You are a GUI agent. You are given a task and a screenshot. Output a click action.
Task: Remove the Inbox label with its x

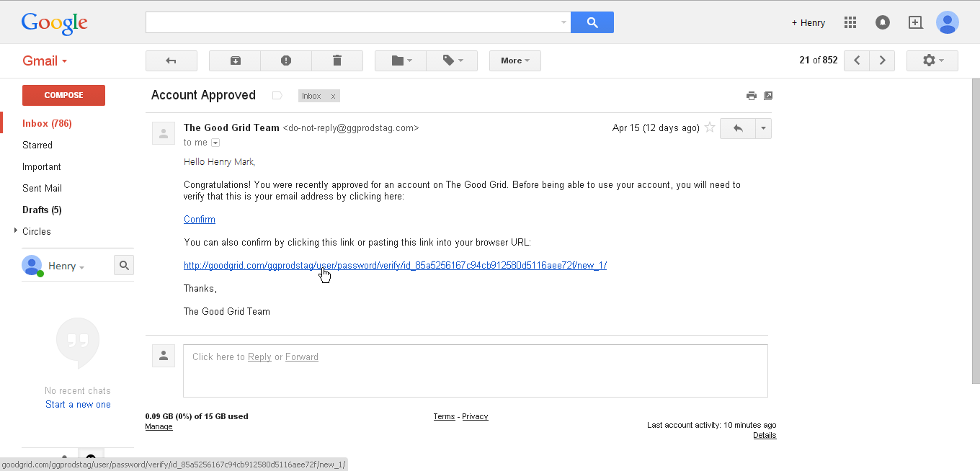tap(333, 96)
